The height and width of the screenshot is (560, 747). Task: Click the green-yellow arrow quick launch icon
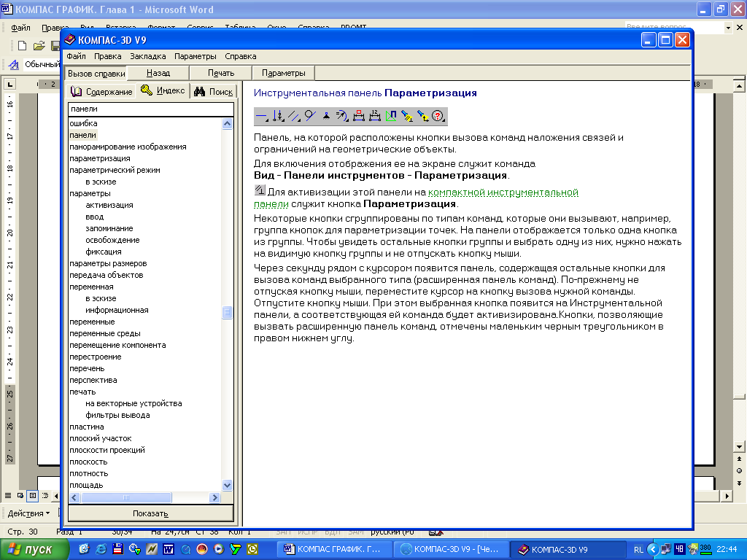point(236,549)
